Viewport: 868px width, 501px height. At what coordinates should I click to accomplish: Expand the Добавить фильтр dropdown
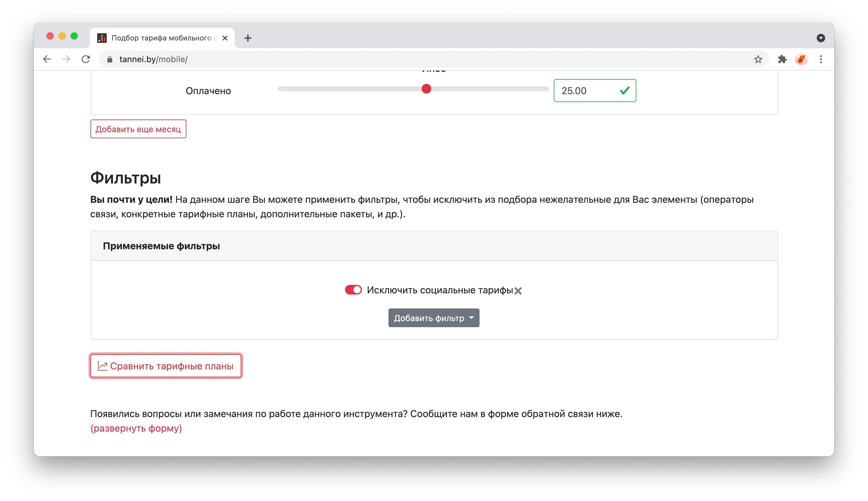[x=433, y=318]
